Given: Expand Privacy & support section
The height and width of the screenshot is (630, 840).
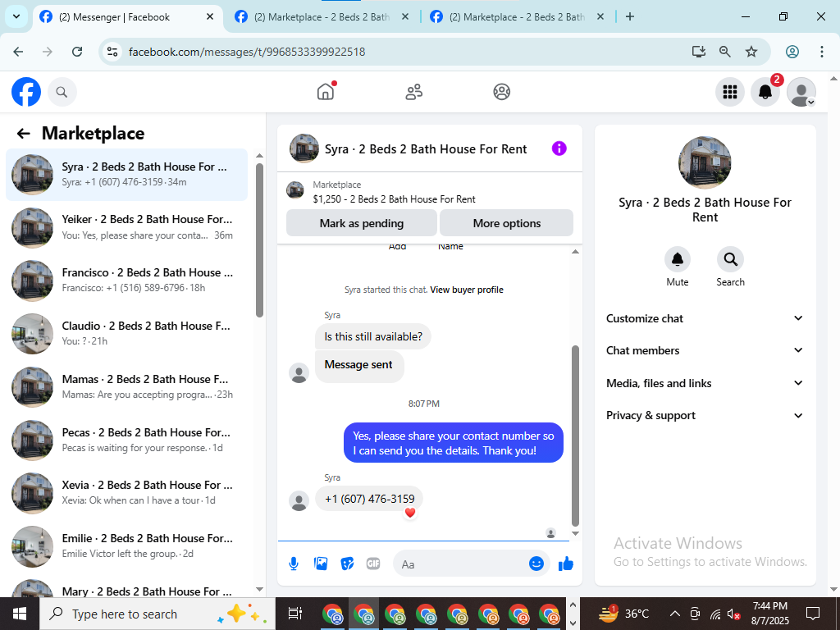Looking at the screenshot, I should pyautogui.click(x=705, y=415).
